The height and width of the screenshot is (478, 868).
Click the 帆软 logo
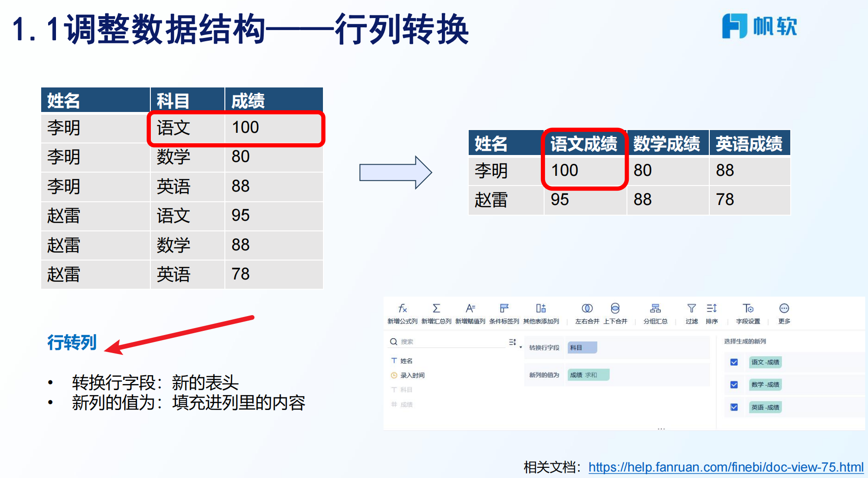click(x=759, y=26)
